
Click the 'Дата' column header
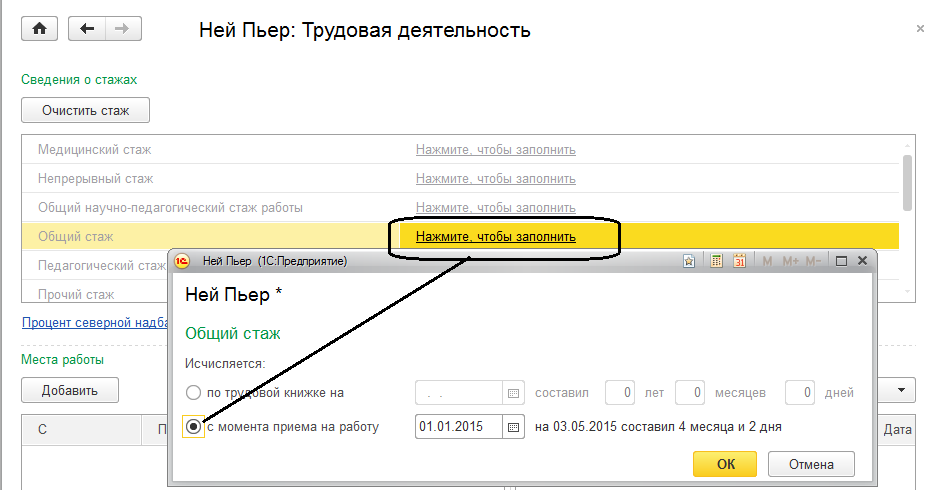pos(895,430)
